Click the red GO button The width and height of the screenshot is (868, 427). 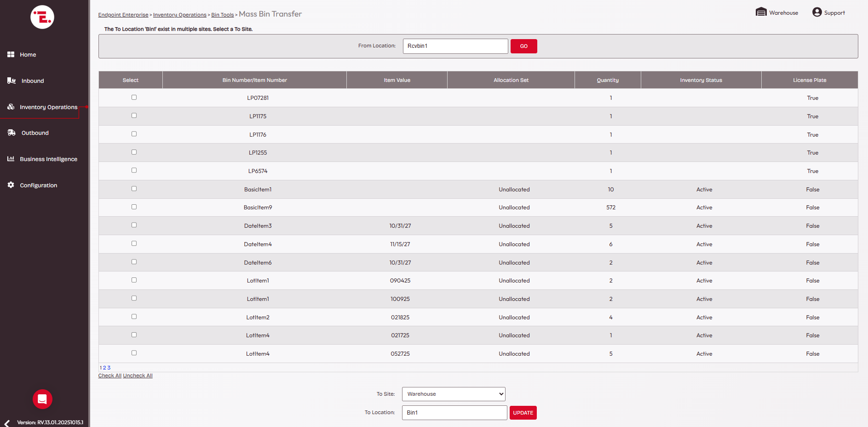(x=523, y=46)
